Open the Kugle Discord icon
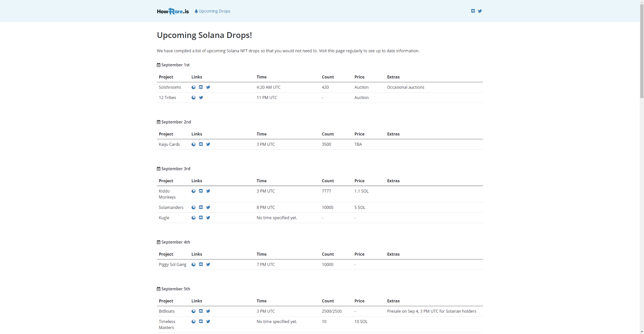Viewport: 644px width, 334px height. 201,217
